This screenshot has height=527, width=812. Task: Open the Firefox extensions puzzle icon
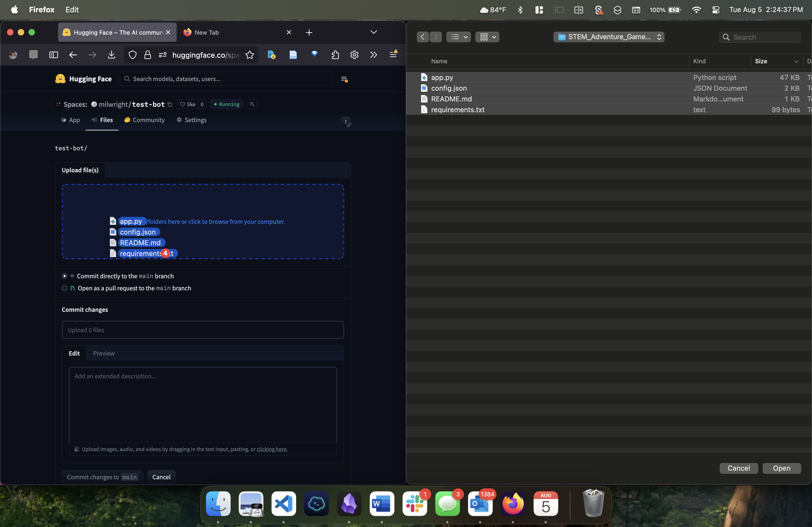(x=335, y=55)
